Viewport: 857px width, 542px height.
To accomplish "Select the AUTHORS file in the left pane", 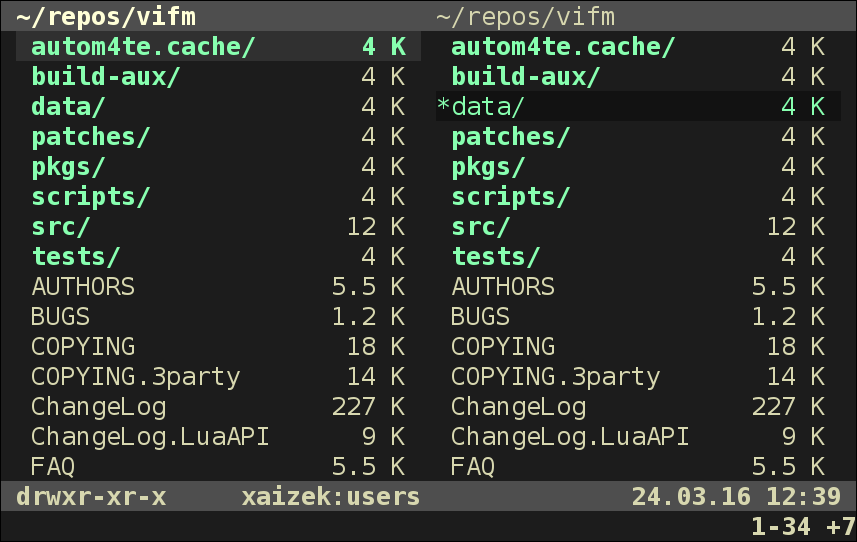I will click(219, 287).
